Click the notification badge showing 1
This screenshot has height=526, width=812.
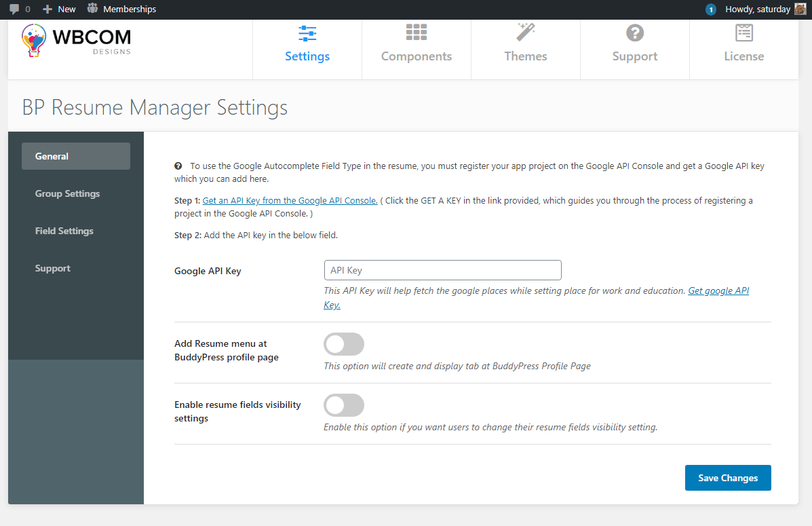tap(710, 10)
